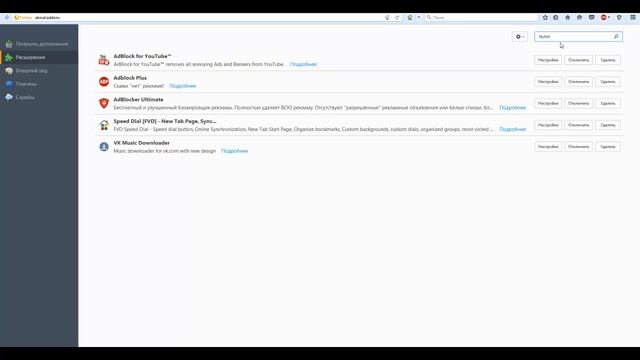Click the VK Music Downloader icon

[104, 147]
